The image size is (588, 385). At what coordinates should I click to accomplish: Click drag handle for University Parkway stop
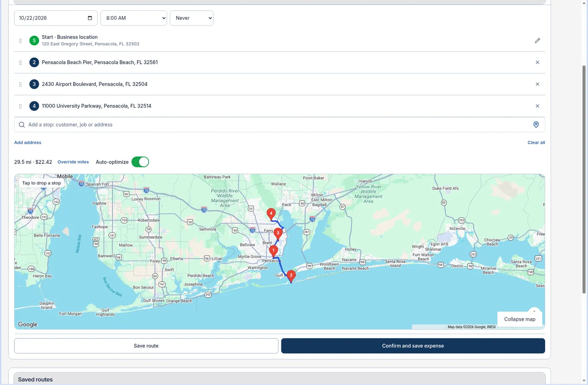click(x=20, y=106)
